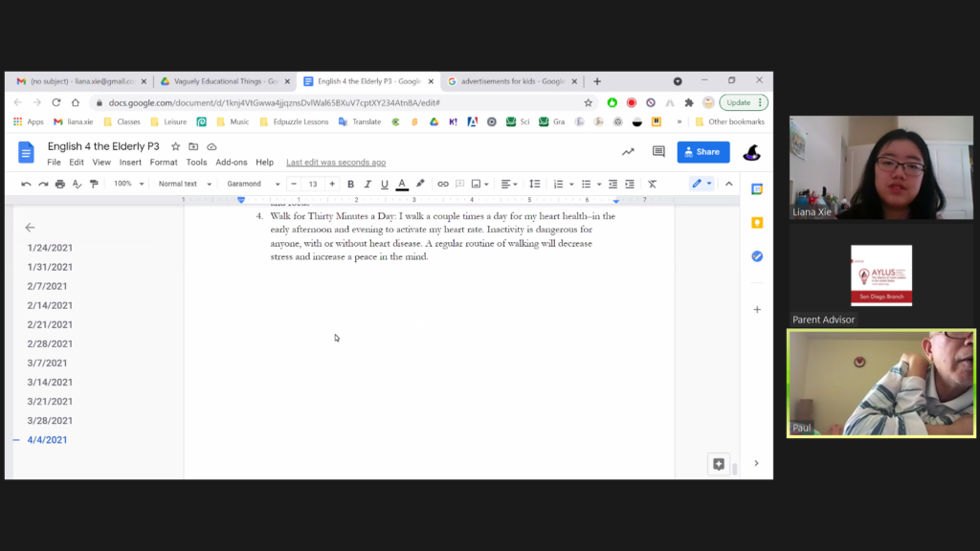Toggle bold formatting
Screen dimensions: 980x551
[x=350, y=185]
